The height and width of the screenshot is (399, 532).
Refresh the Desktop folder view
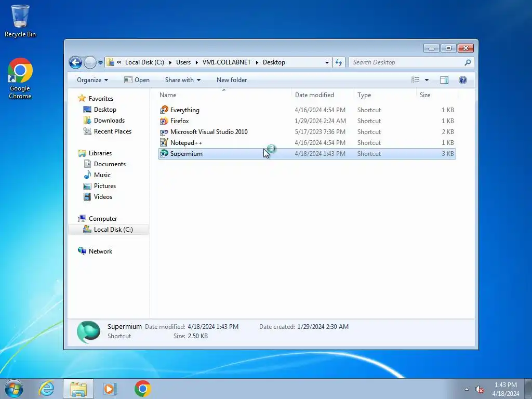pos(339,62)
